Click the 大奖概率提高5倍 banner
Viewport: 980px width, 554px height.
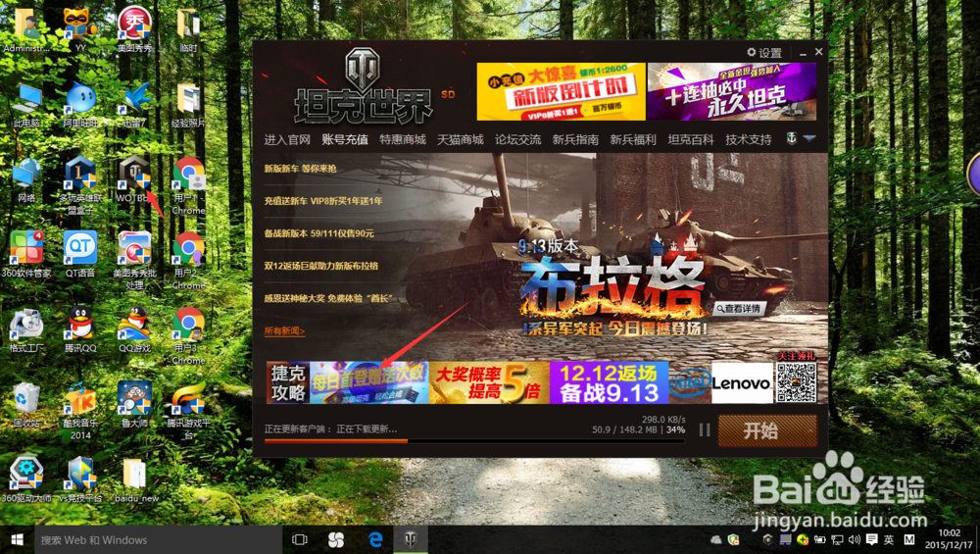coord(489,382)
